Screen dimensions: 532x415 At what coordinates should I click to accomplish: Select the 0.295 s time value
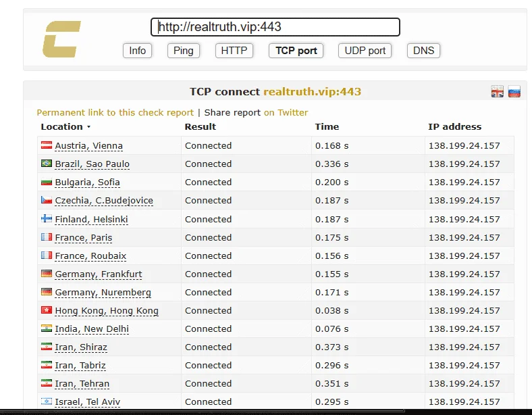(x=331, y=402)
